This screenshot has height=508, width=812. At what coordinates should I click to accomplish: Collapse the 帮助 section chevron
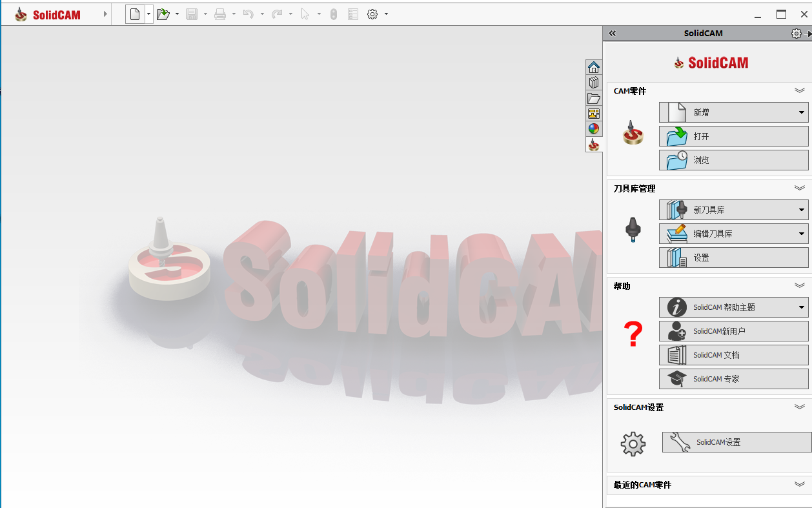click(800, 285)
